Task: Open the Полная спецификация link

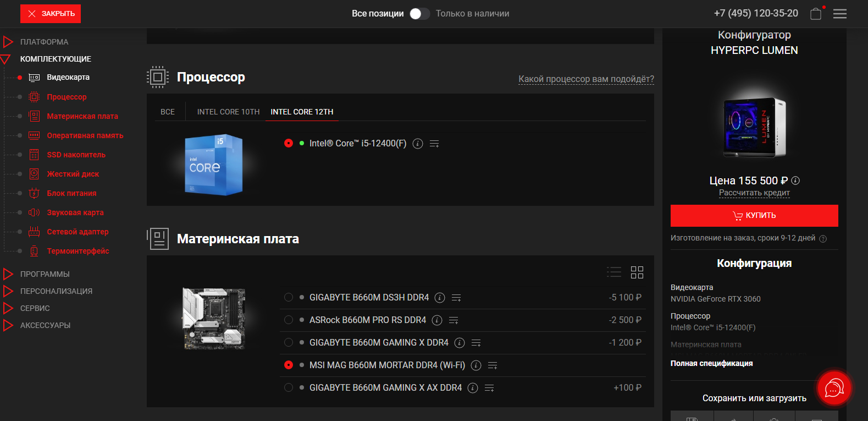Action: pos(712,363)
